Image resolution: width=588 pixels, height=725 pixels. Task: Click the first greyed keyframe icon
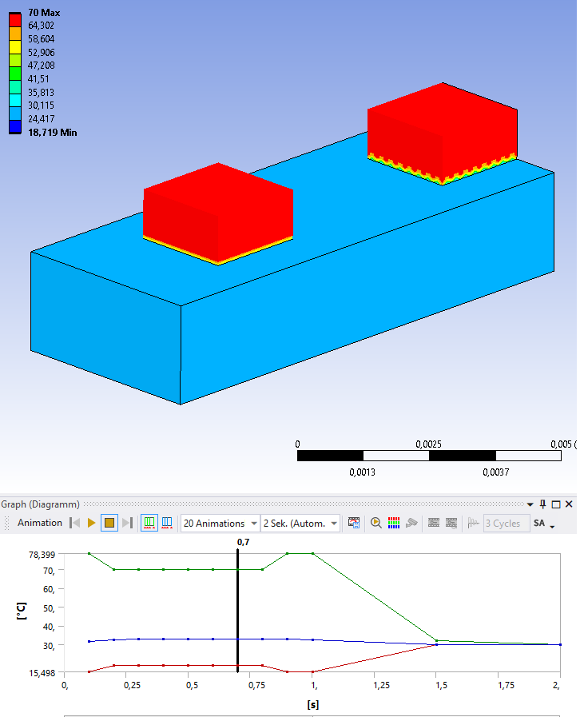434,523
